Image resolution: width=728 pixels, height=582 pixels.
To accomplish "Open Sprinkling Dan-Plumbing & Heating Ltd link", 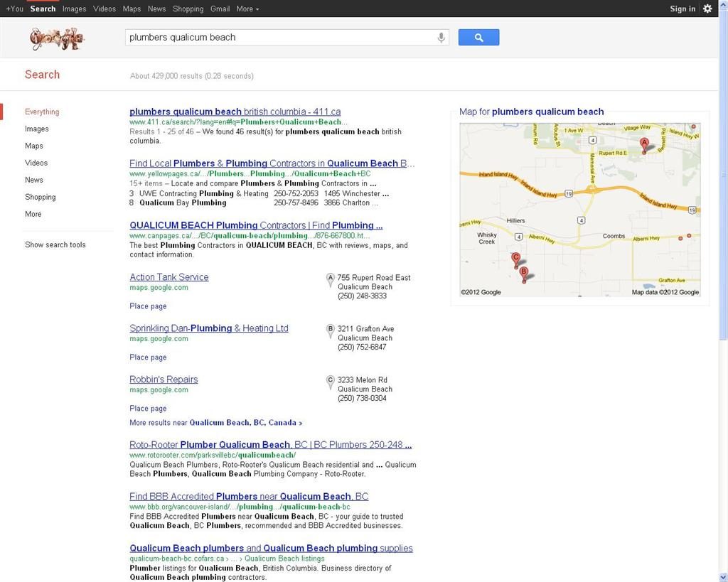I will coord(209,328).
